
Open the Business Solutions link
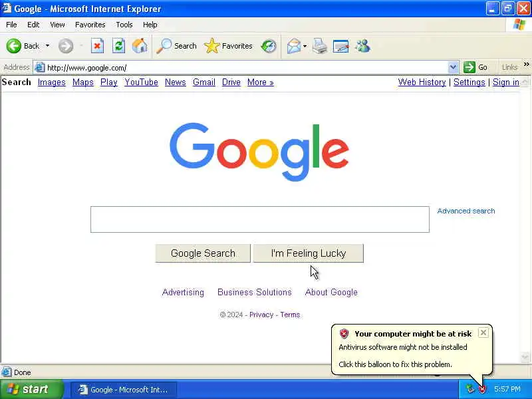pyautogui.click(x=255, y=292)
